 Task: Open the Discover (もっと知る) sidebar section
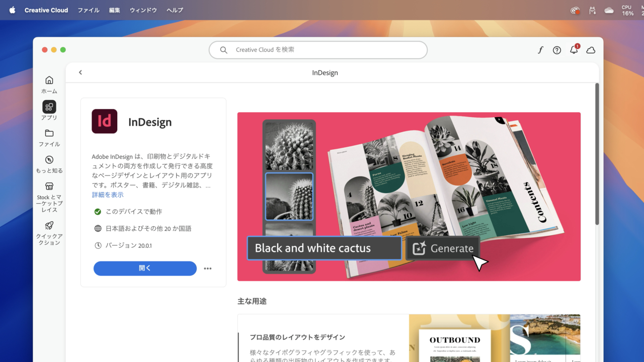[49, 164]
